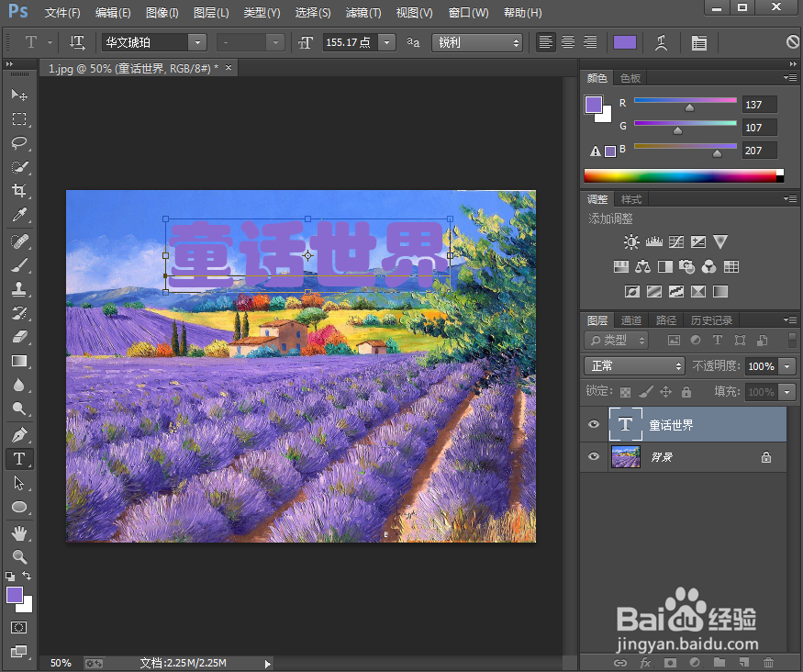This screenshot has width=803, height=672.
Task: Add a Brightness/Contrast adjustment
Action: [631, 241]
